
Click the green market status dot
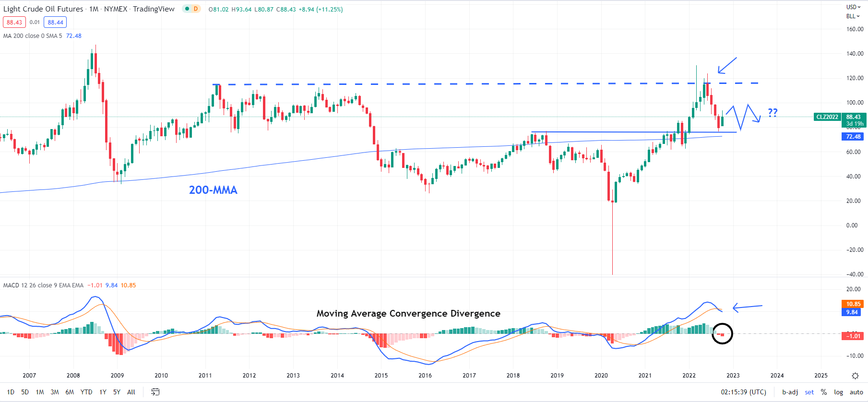187,9
